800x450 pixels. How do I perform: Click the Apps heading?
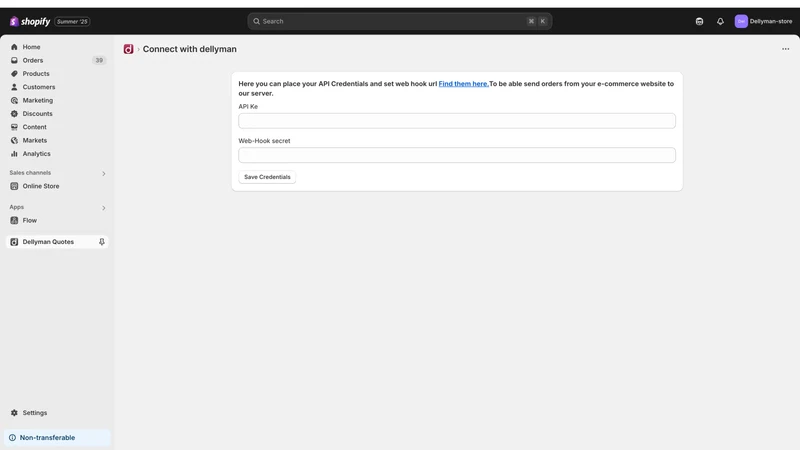coord(17,207)
